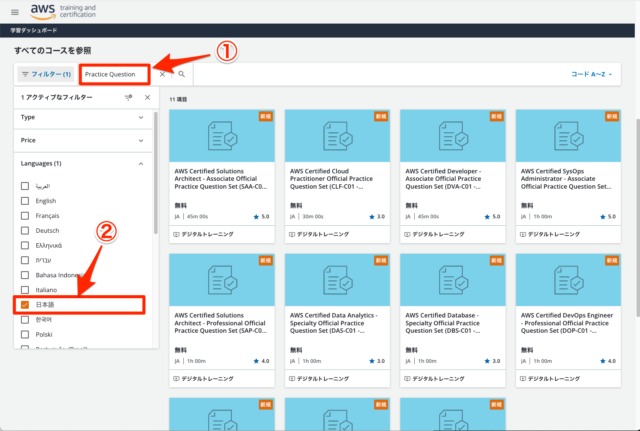
Task: Click the 学習ダッシュボード navigation item
Action: [x=34, y=31]
